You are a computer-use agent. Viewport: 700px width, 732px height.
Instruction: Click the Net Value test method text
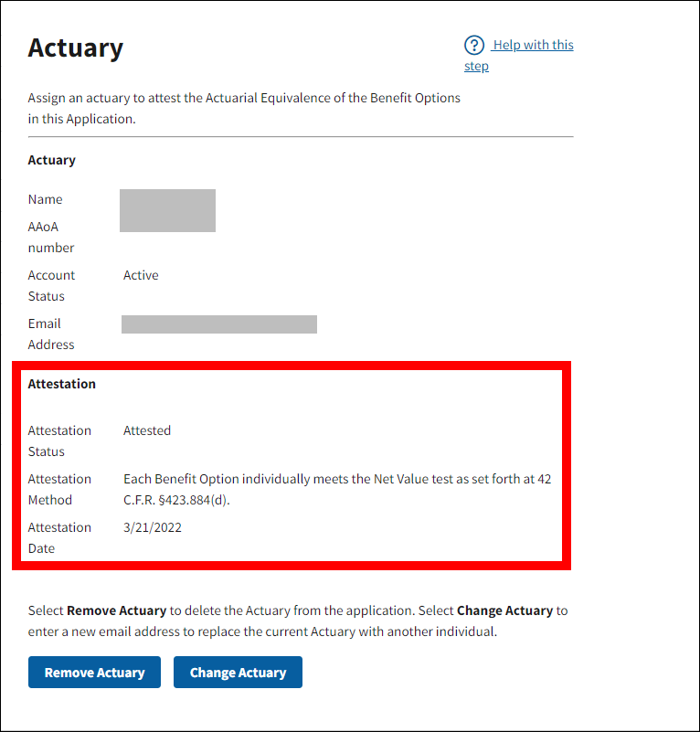click(x=336, y=489)
